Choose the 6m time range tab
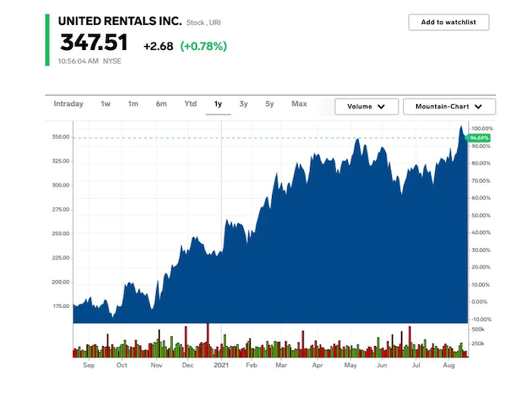The width and height of the screenshot is (532, 399). (161, 104)
